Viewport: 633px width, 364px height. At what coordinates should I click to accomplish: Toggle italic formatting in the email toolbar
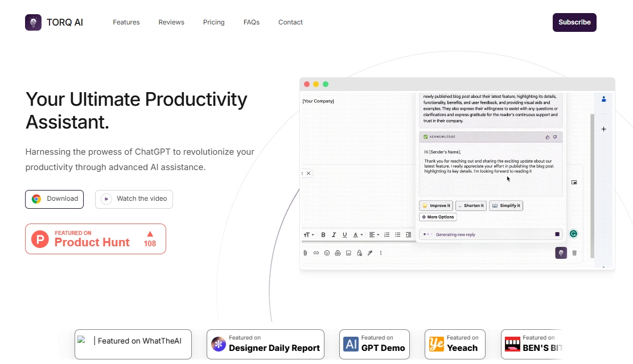tap(334, 235)
